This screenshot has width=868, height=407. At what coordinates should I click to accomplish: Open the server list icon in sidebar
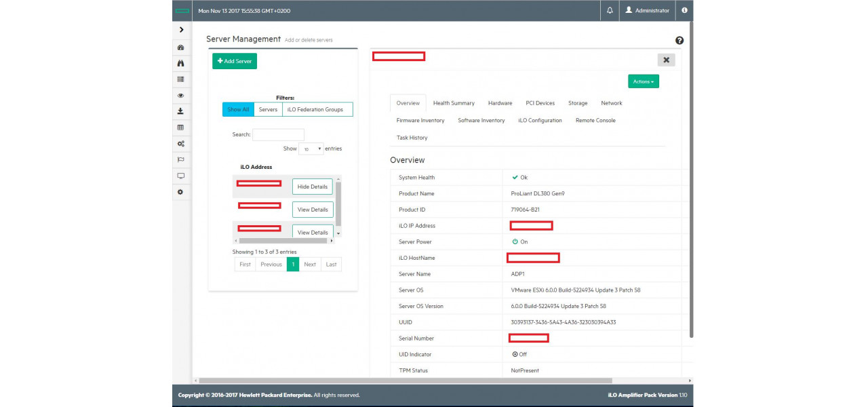(x=181, y=79)
